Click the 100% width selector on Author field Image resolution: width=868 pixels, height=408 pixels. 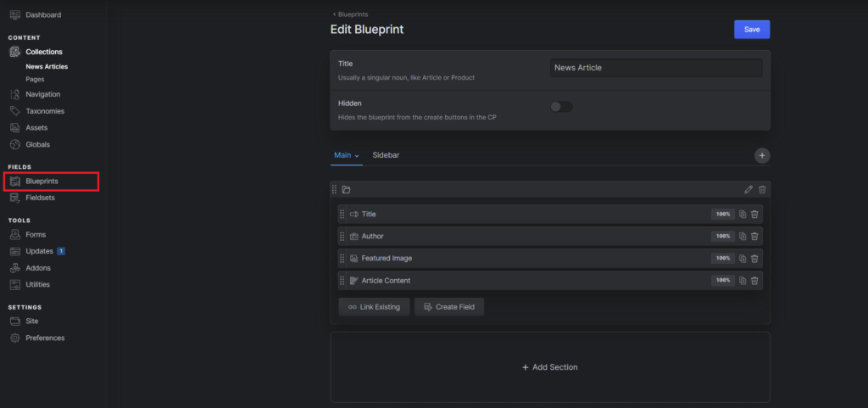[723, 237]
